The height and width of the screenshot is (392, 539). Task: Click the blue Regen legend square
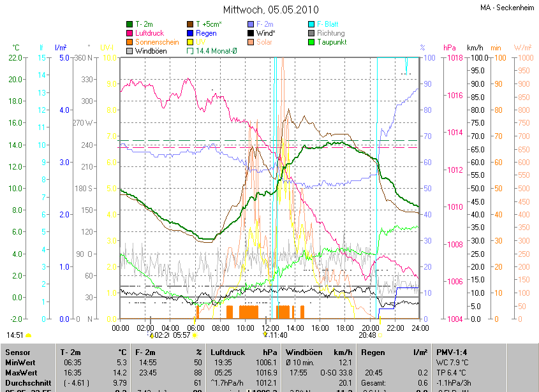[x=190, y=33]
